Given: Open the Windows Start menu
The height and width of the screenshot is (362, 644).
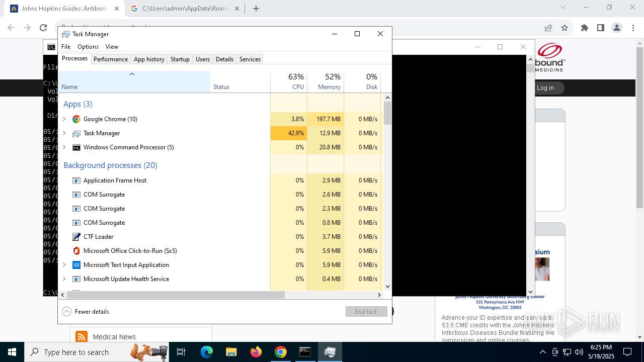Looking at the screenshot, I should [12, 352].
